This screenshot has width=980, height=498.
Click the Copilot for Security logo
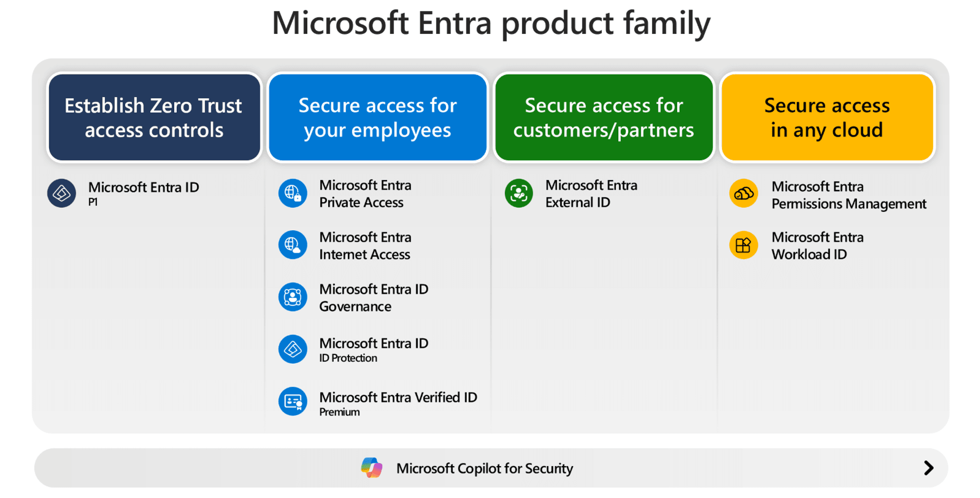371,468
